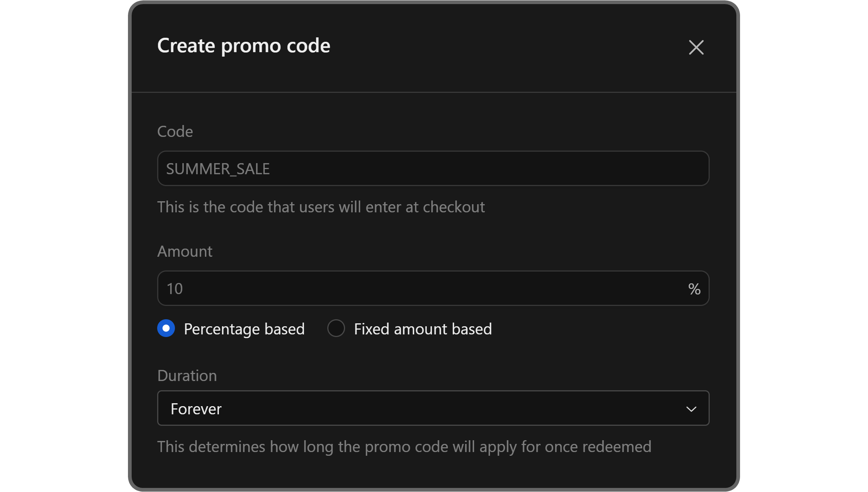Click the "Amount" field label

(185, 251)
